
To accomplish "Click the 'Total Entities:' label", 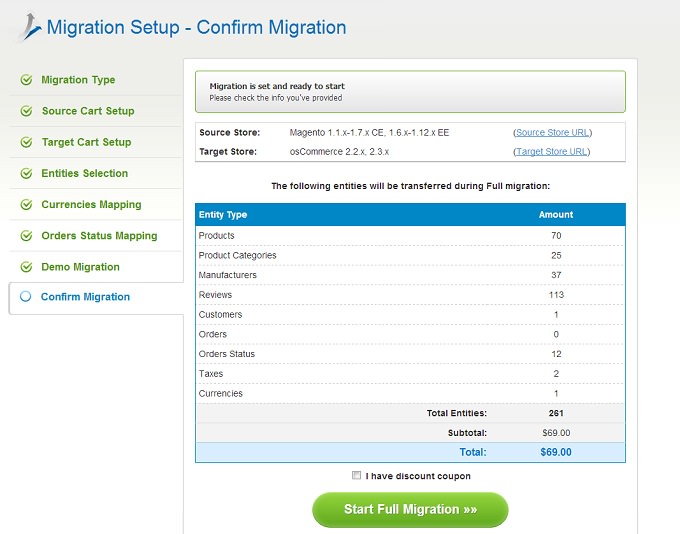I will click(x=457, y=413).
